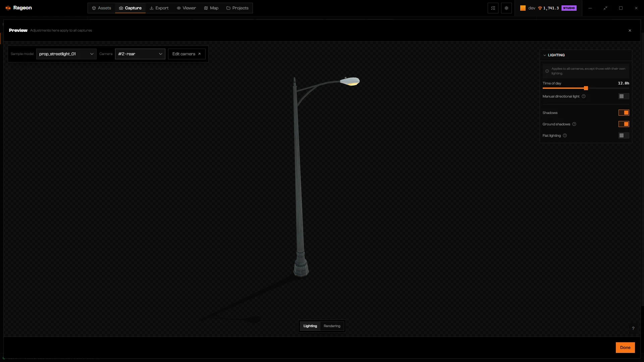Enable the Flat lighting toggle
This screenshot has height=362, width=644.
pos(624,136)
